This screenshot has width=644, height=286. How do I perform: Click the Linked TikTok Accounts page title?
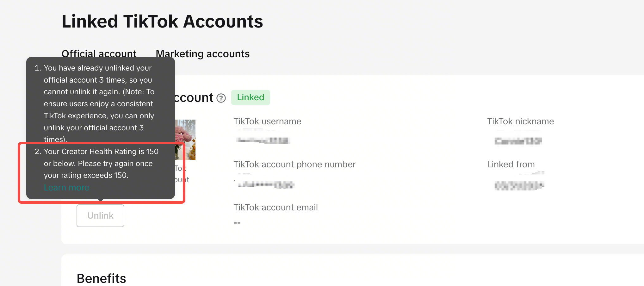point(162,22)
